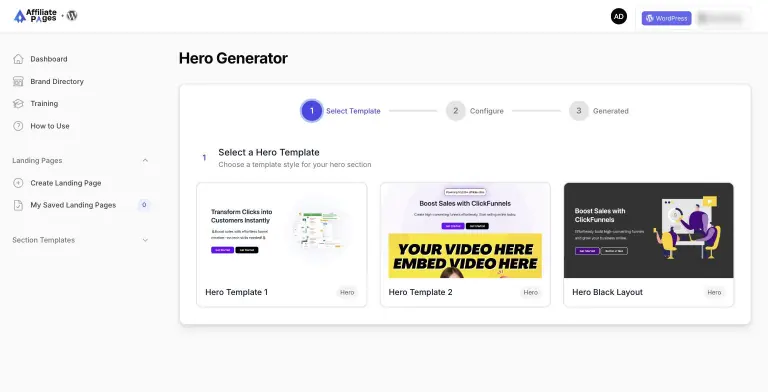This screenshot has width=768, height=392.
Task: Click the saved pages count badge 0
Action: [144, 205]
